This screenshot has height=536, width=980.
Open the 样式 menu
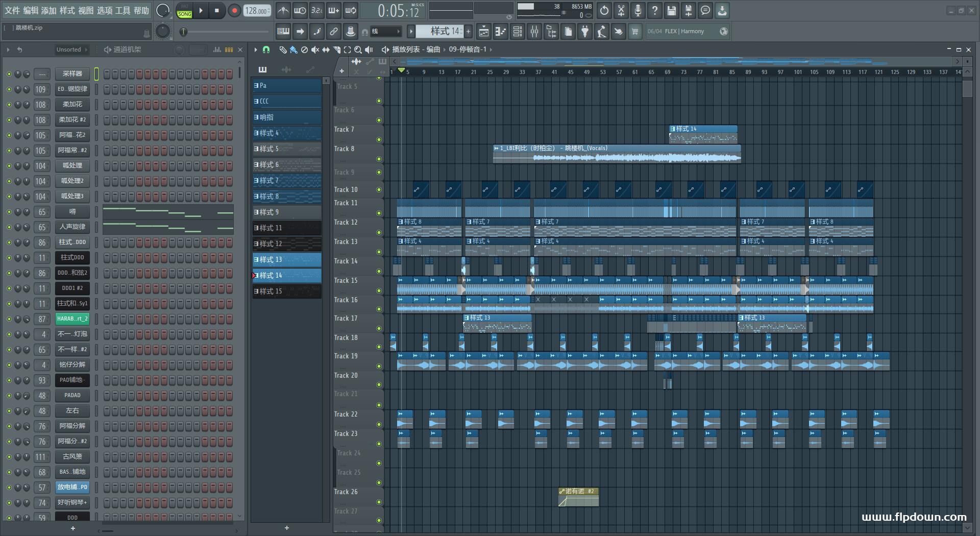point(67,10)
